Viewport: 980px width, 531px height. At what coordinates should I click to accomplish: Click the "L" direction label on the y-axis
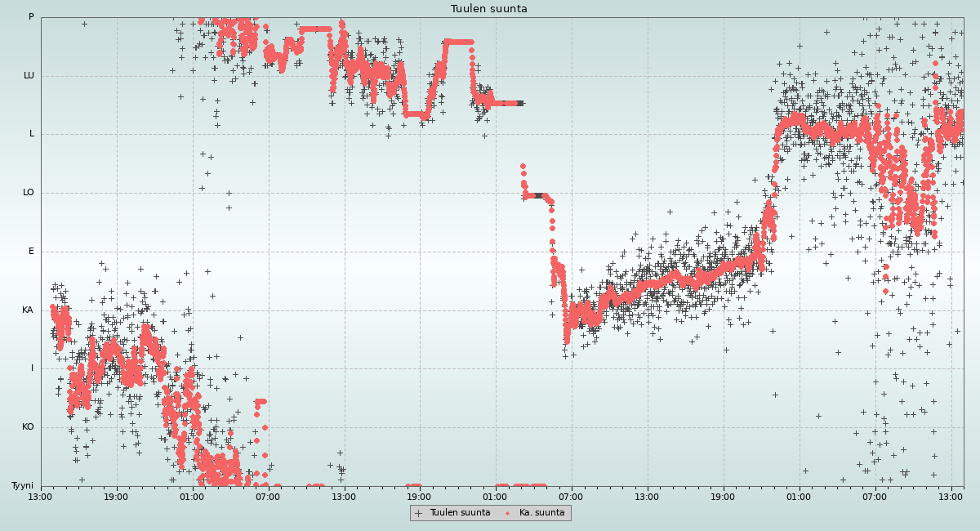(32, 134)
